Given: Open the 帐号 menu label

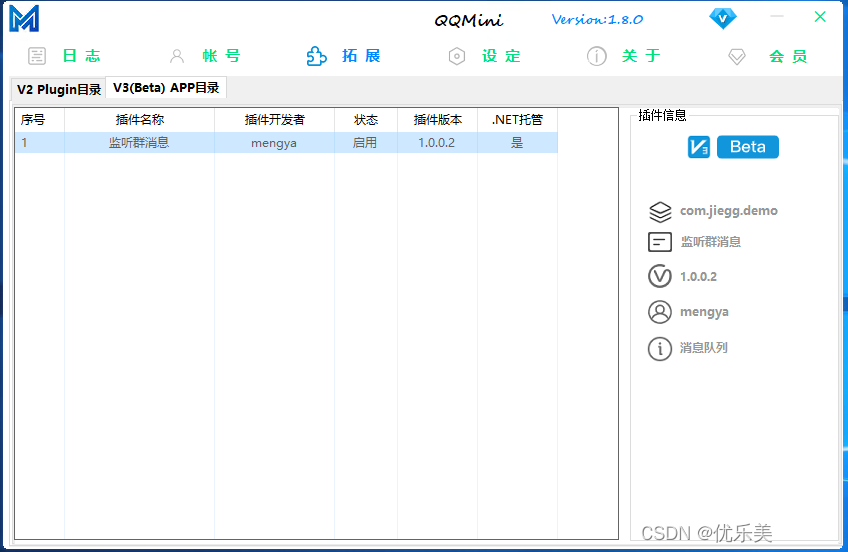Looking at the screenshot, I should [x=221, y=56].
